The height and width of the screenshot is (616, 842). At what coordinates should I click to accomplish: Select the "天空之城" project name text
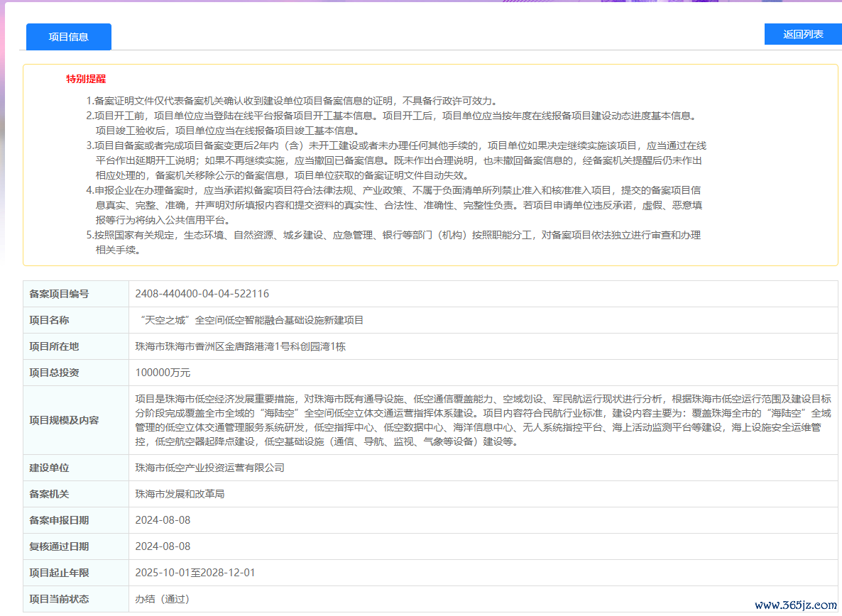249,320
